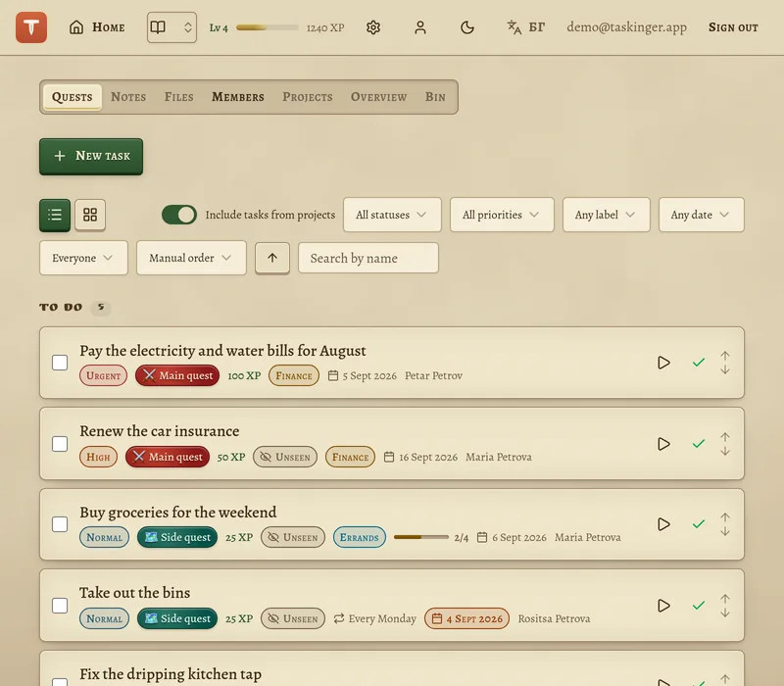The height and width of the screenshot is (686, 784).
Task: Click Buy groceries 2/4 progress bar
Action: tap(421, 537)
